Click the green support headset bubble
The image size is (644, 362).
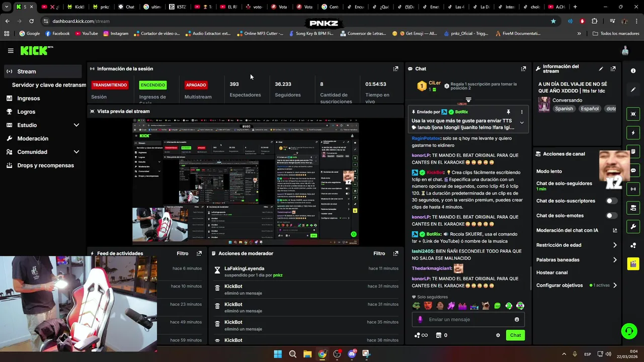click(x=629, y=331)
